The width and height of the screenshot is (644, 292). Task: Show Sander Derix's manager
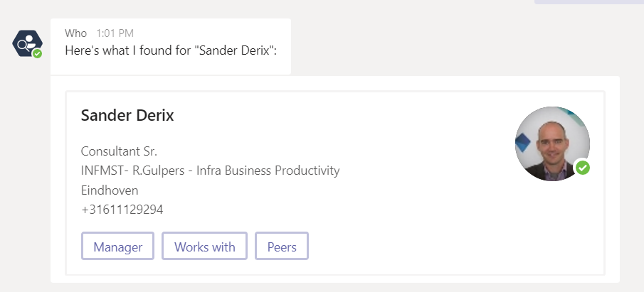pyautogui.click(x=118, y=246)
